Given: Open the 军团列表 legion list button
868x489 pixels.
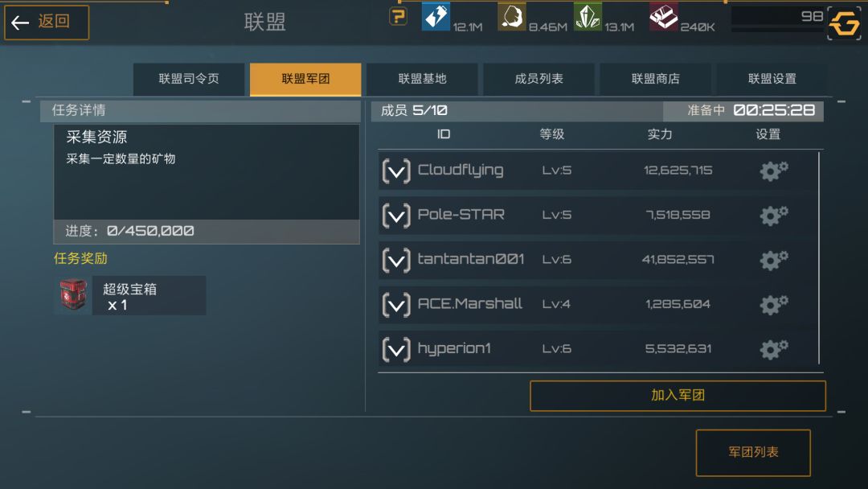Looking at the screenshot, I should [x=753, y=453].
